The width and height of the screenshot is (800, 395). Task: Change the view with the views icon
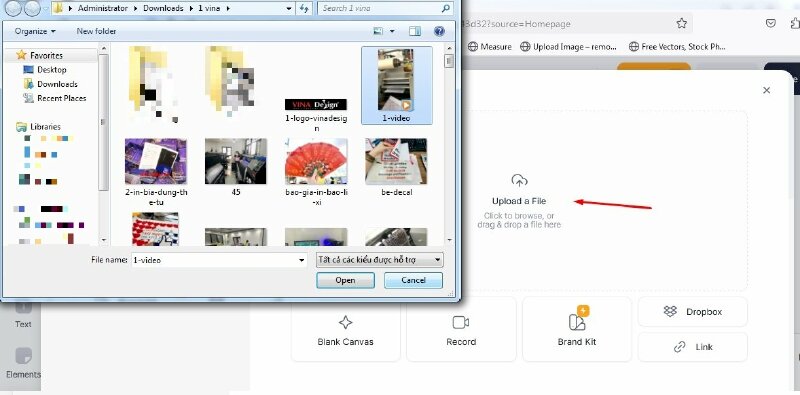(378, 31)
